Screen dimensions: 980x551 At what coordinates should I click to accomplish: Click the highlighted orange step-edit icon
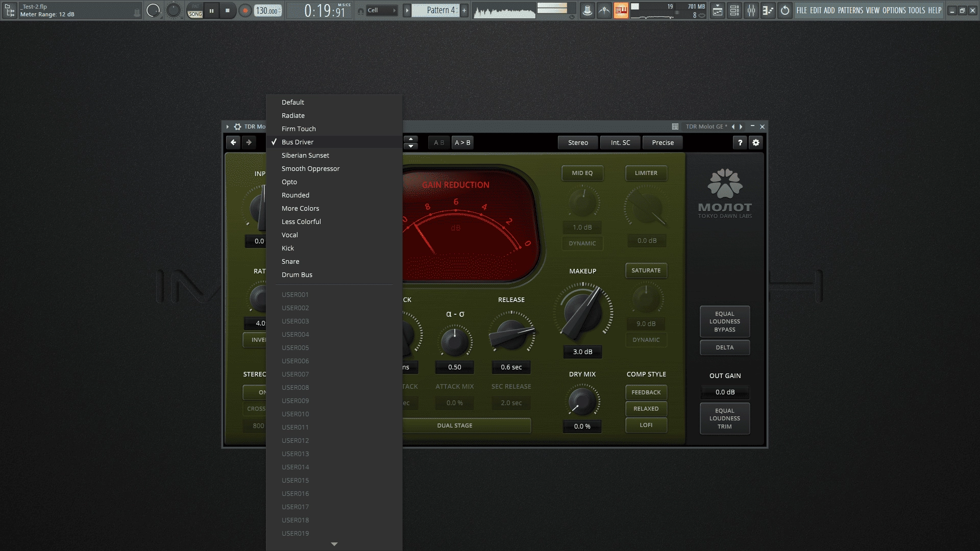tap(621, 10)
